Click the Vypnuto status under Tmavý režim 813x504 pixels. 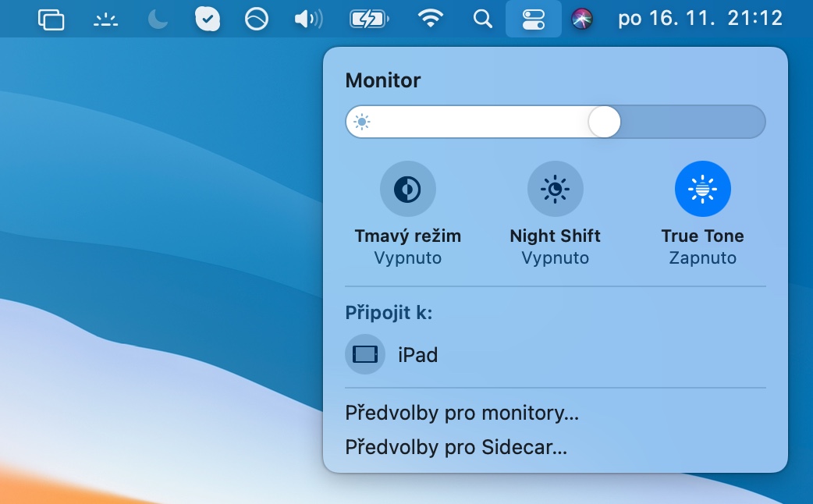(408, 257)
